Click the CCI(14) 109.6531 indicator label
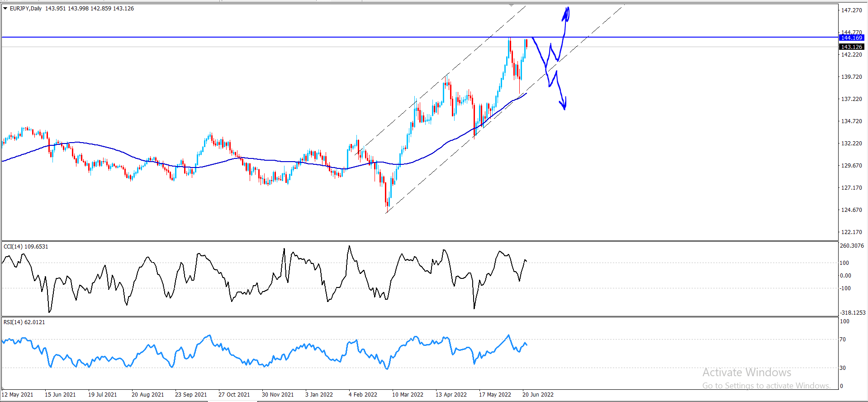The height and width of the screenshot is (402, 868). [x=26, y=247]
